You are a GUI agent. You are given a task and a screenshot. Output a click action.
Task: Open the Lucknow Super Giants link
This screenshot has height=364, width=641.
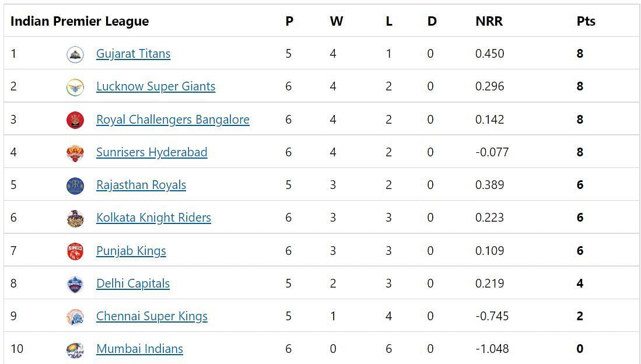tap(156, 87)
